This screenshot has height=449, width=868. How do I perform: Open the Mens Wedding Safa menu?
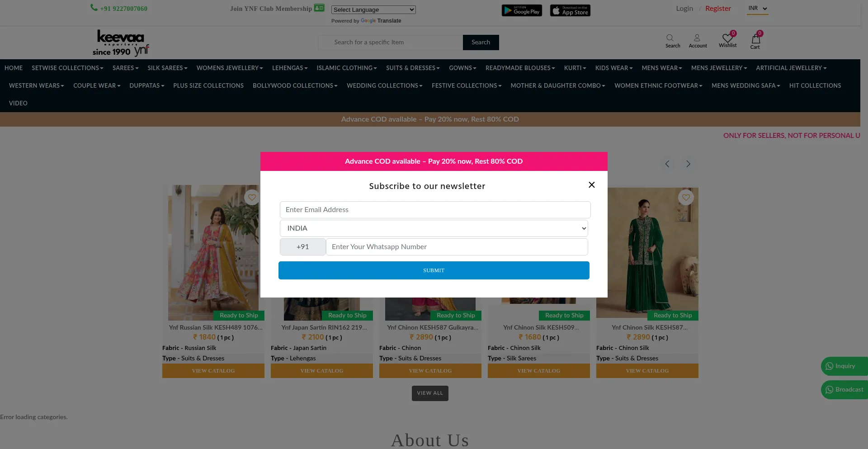tap(746, 85)
